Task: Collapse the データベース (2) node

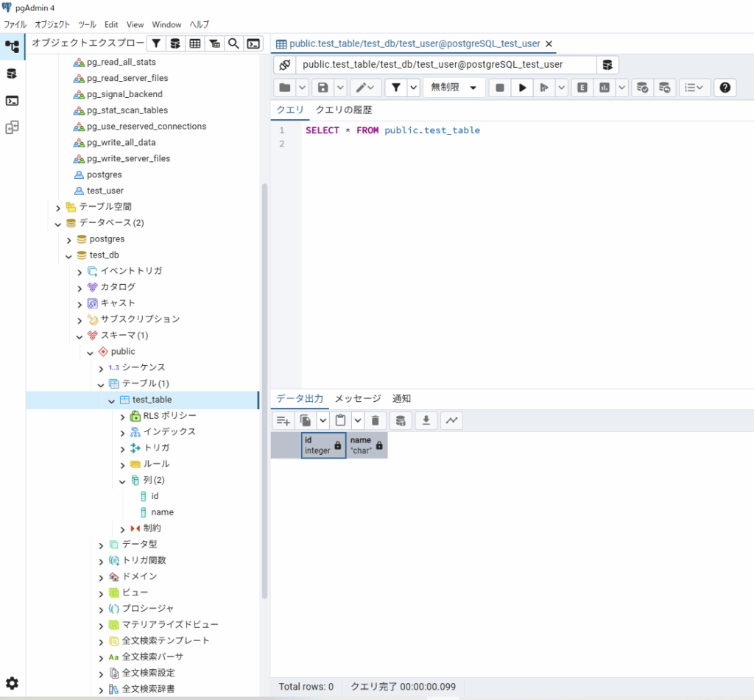Action: pos(57,224)
